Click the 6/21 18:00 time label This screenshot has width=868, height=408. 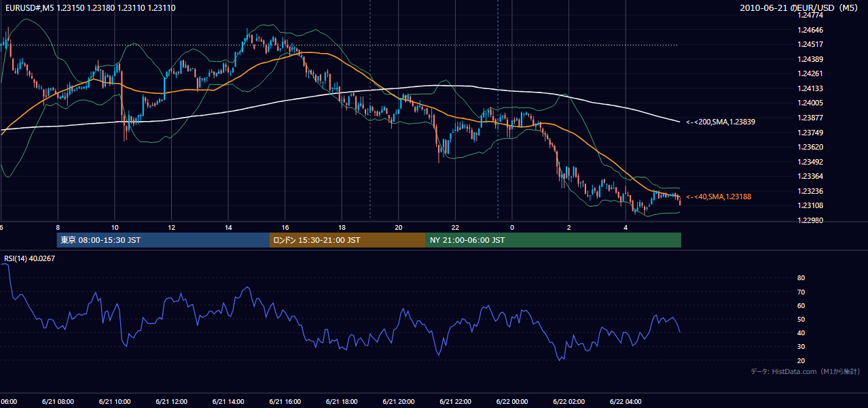[x=342, y=402]
